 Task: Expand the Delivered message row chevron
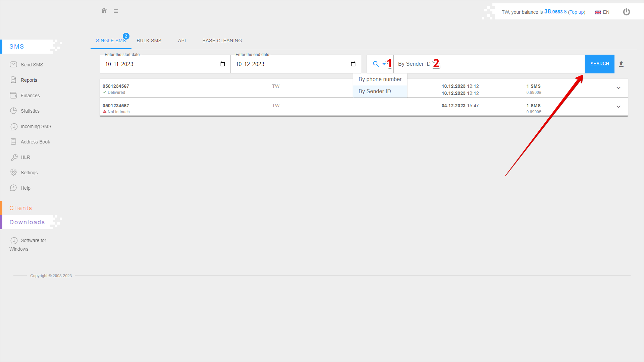coord(618,88)
